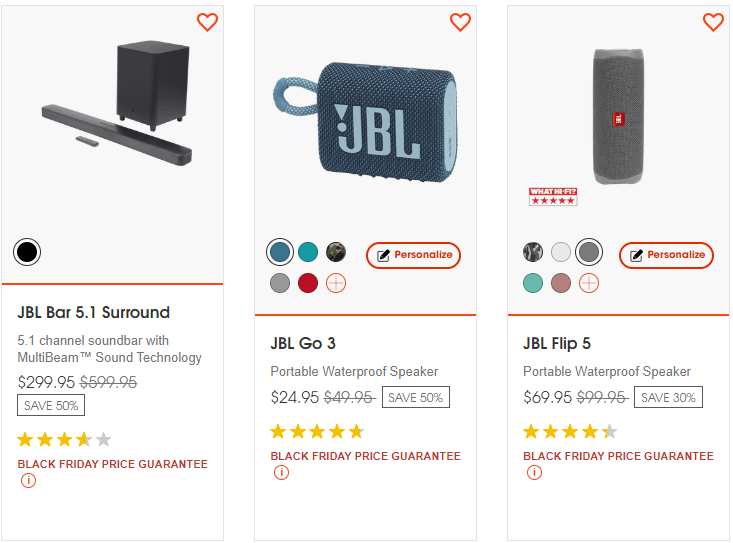Click Personalize button for JBL Flip 5
Viewport: 733px width, 543px height.
click(x=666, y=255)
